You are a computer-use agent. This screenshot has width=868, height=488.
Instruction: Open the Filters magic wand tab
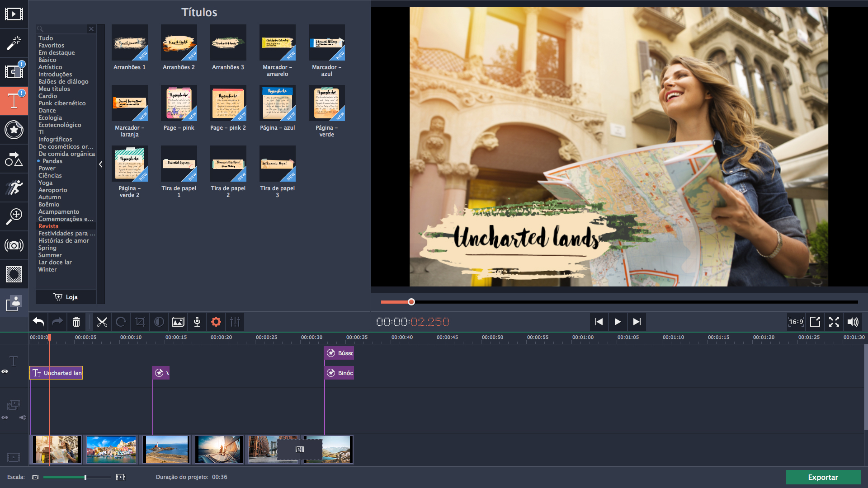coord(14,43)
